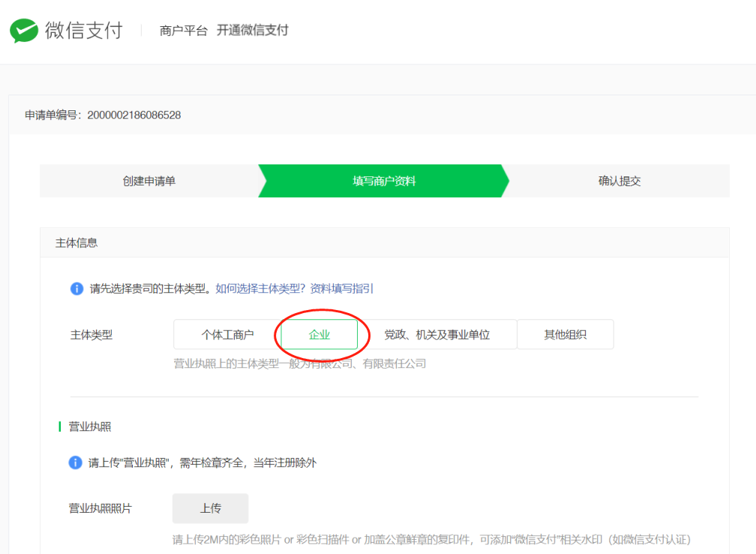Image resolution: width=756 pixels, height=554 pixels.
Task: Click 开通微信支付 in the header
Action: 253,31
